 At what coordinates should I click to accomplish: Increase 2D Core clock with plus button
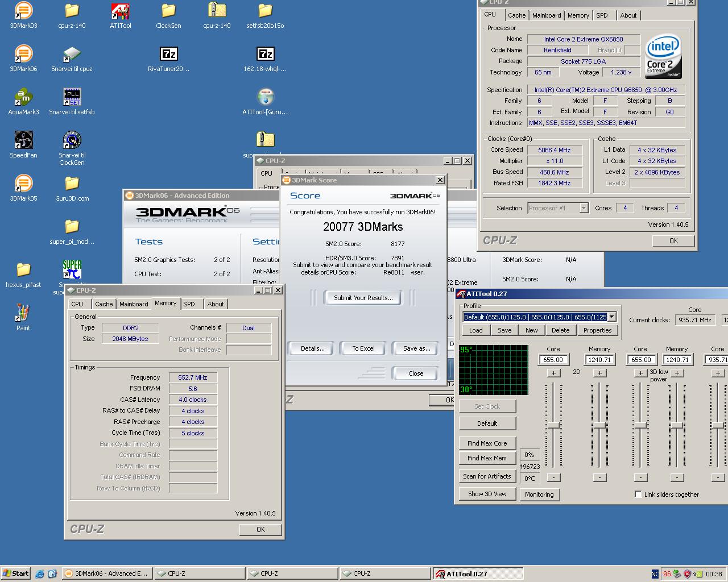(x=553, y=373)
